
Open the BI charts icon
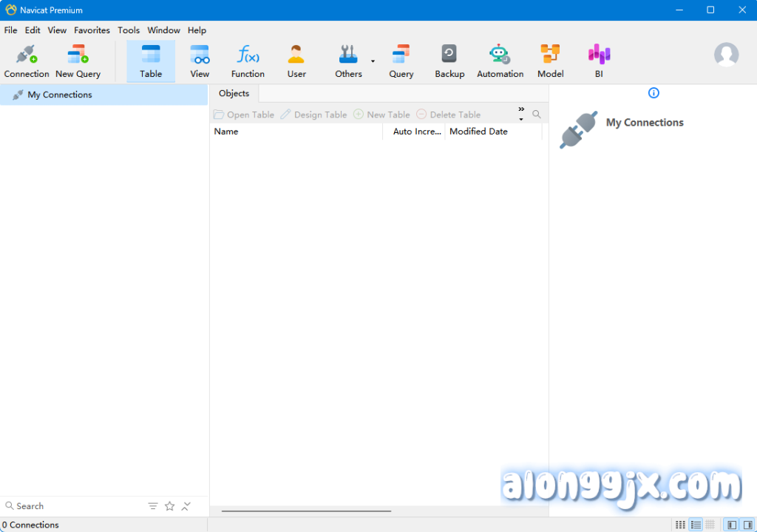tap(599, 55)
